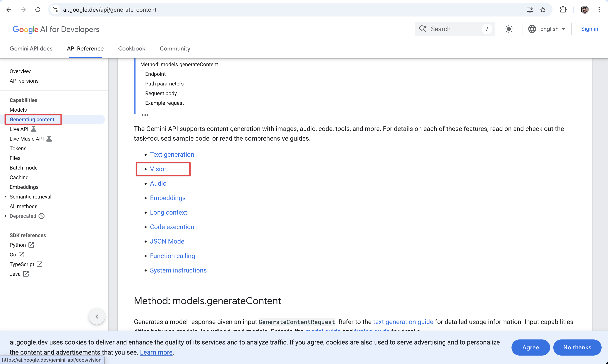The height and width of the screenshot is (364, 608).
Task: Open the text generation guide link
Action: point(403,322)
